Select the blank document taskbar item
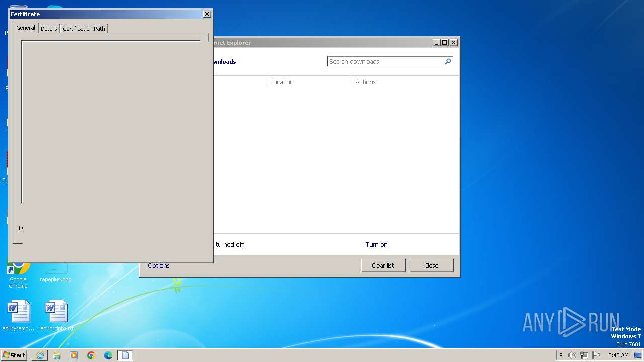The image size is (644, 362). click(x=125, y=355)
